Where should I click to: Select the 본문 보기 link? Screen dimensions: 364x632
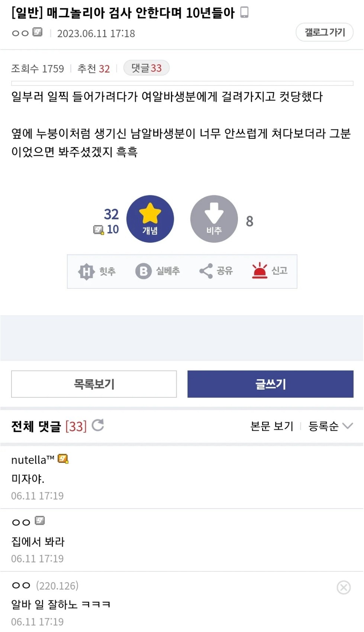(x=272, y=426)
